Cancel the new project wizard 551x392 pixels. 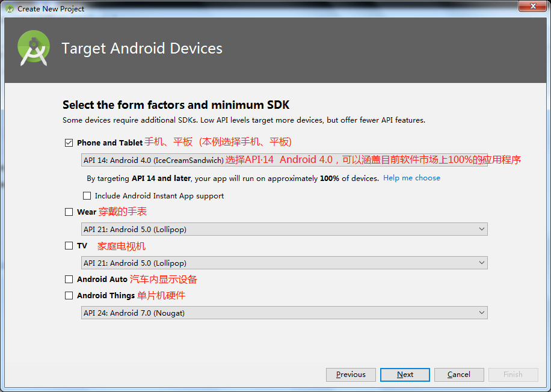tap(459, 375)
